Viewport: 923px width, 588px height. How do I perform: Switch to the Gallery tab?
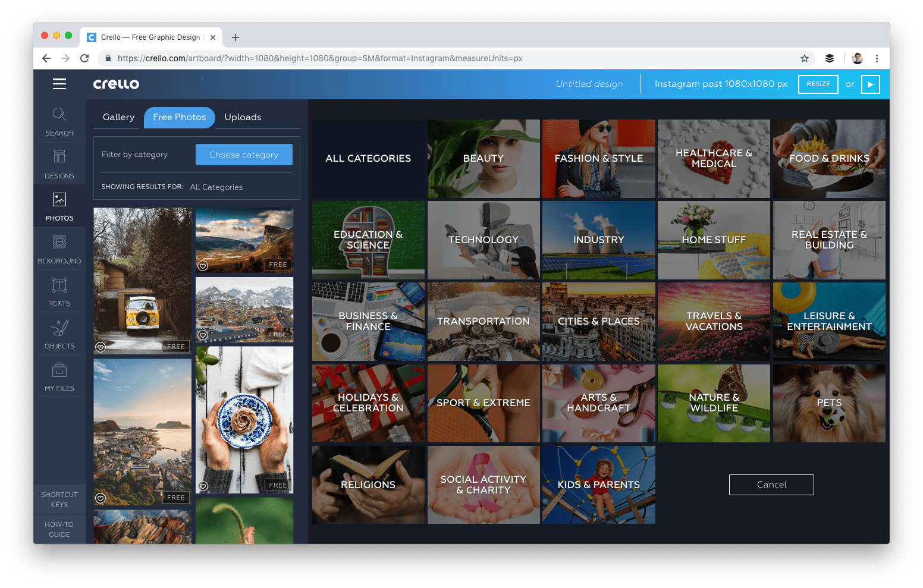coord(118,117)
